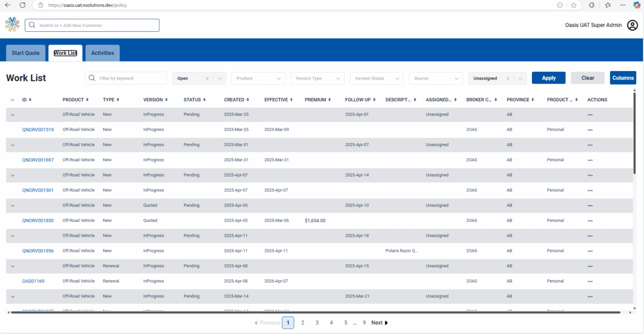Image resolution: width=644 pixels, height=334 pixels.
Task: Open the browser extensions icon
Action: pyautogui.click(x=591, y=5)
